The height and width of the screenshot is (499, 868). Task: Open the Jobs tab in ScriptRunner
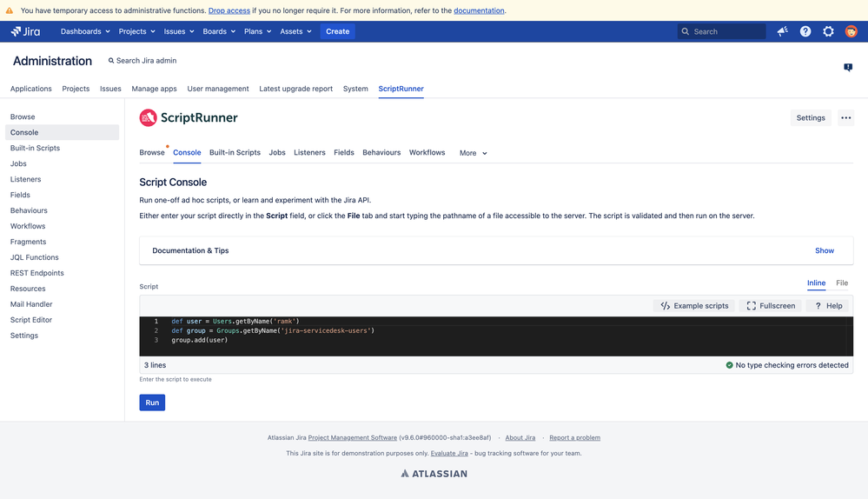pyautogui.click(x=277, y=152)
